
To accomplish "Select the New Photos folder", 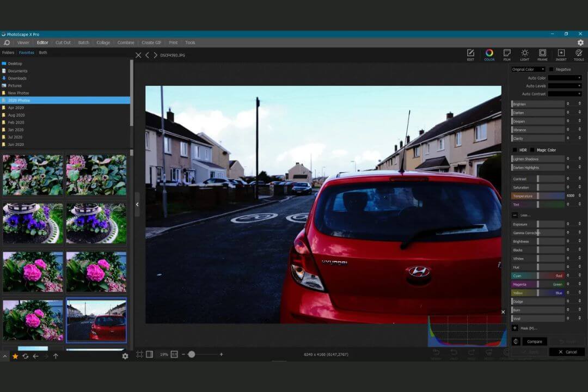I will coord(19,93).
